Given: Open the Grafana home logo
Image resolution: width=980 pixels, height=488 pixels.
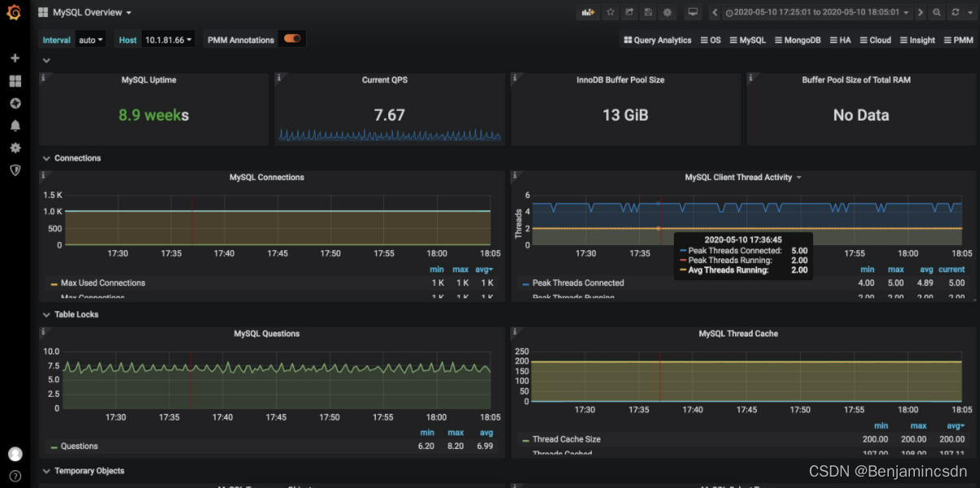Looking at the screenshot, I should click(x=14, y=12).
